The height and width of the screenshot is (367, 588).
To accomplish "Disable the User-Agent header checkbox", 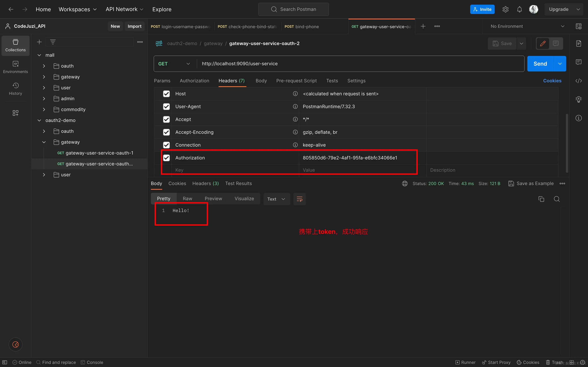I will click(166, 107).
